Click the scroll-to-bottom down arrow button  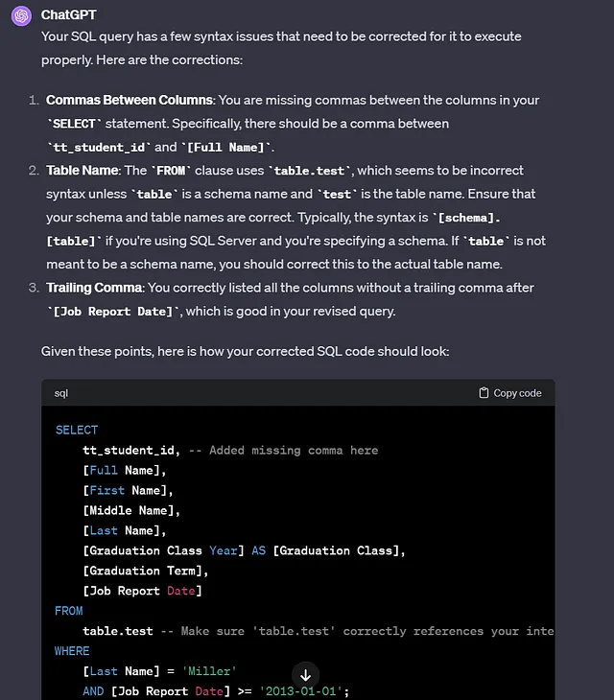[305, 675]
